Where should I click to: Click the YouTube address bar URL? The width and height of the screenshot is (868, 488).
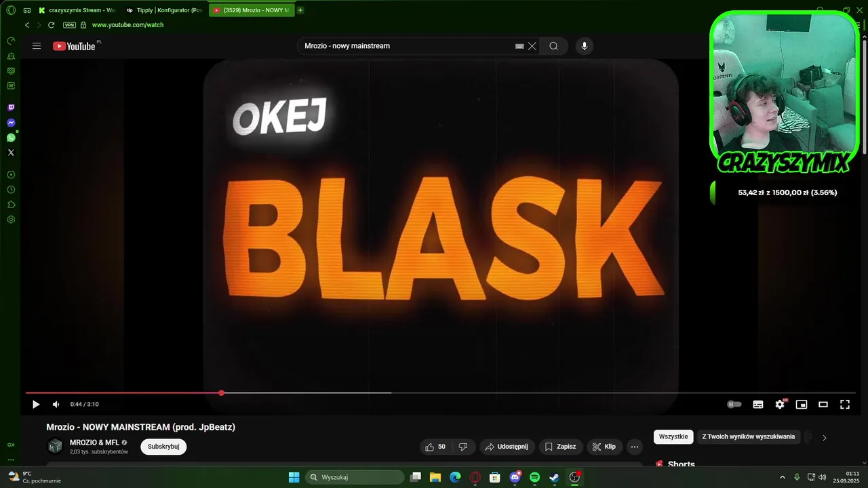click(x=127, y=25)
